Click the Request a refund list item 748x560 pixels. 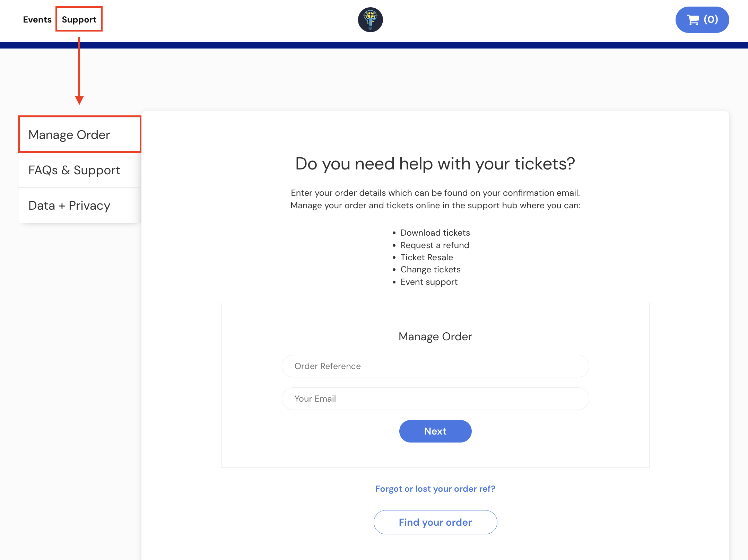point(435,245)
